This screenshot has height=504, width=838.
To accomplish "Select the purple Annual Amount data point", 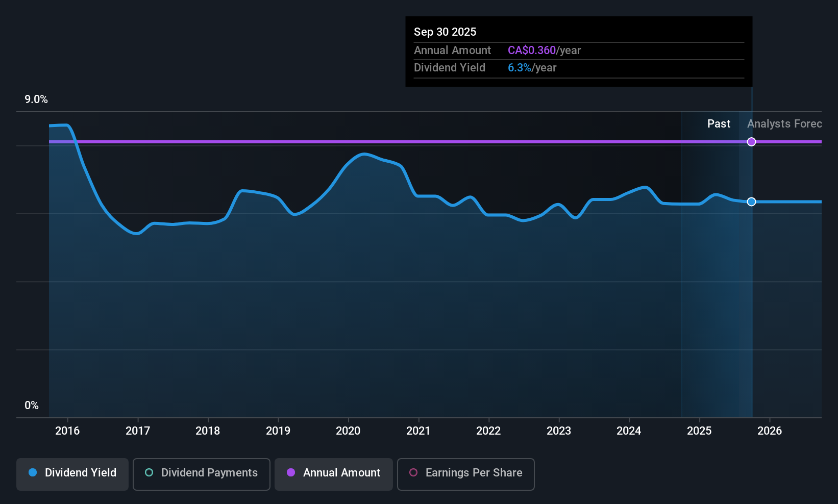I will [751, 142].
